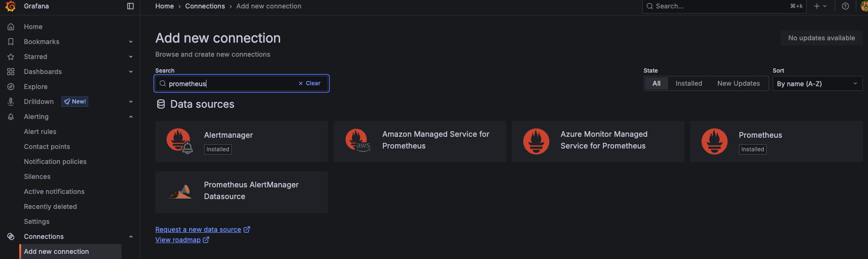
Task: Toggle the sidebar dock menu icon
Action: [x=130, y=6]
